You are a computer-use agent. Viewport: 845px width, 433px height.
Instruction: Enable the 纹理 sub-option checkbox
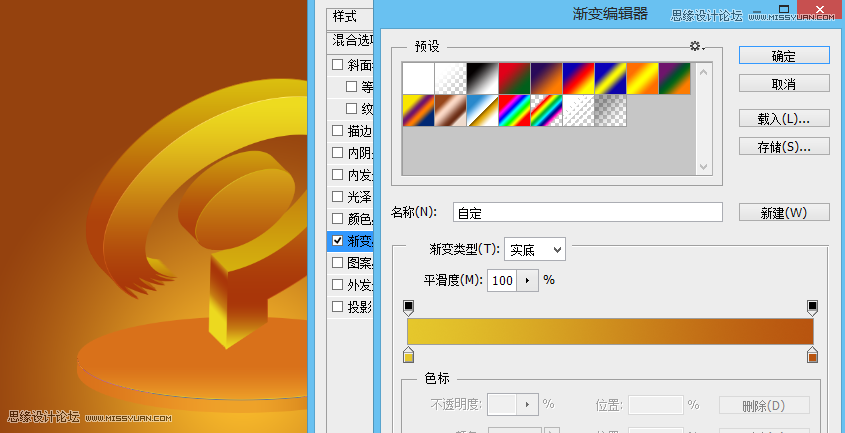351,108
